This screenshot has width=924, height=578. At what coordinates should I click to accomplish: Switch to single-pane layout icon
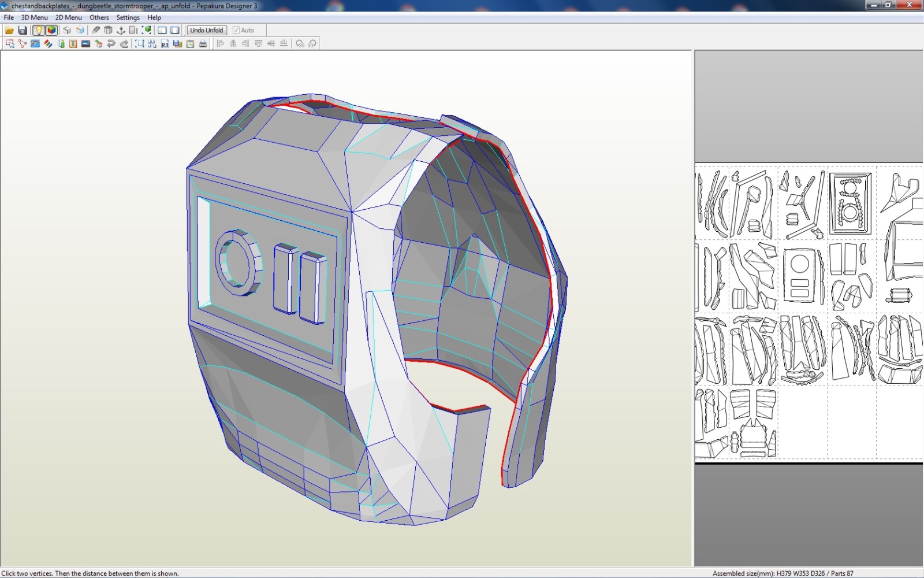click(175, 30)
